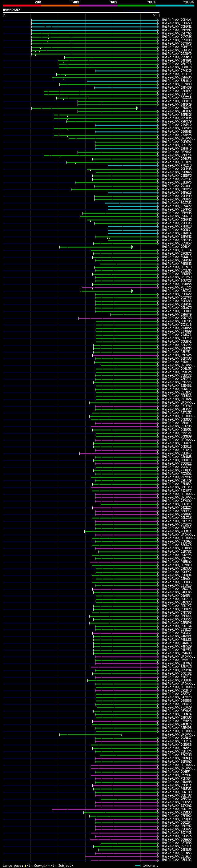197x868 pixels.
Task: Select the UniRef100_Q9SNY8 entry
Action: coord(176,57)
